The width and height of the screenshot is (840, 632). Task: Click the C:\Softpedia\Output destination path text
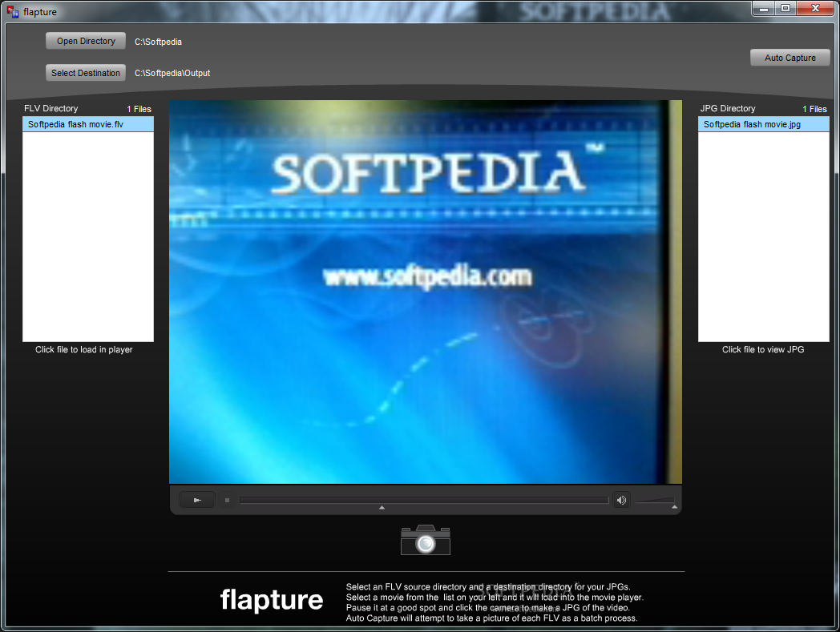172,73
